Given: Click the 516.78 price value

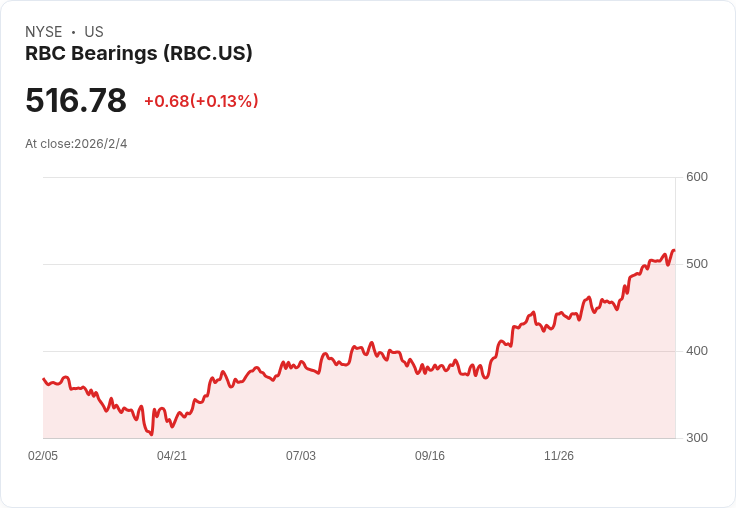Looking at the screenshot, I should pyautogui.click(x=76, y=101).
